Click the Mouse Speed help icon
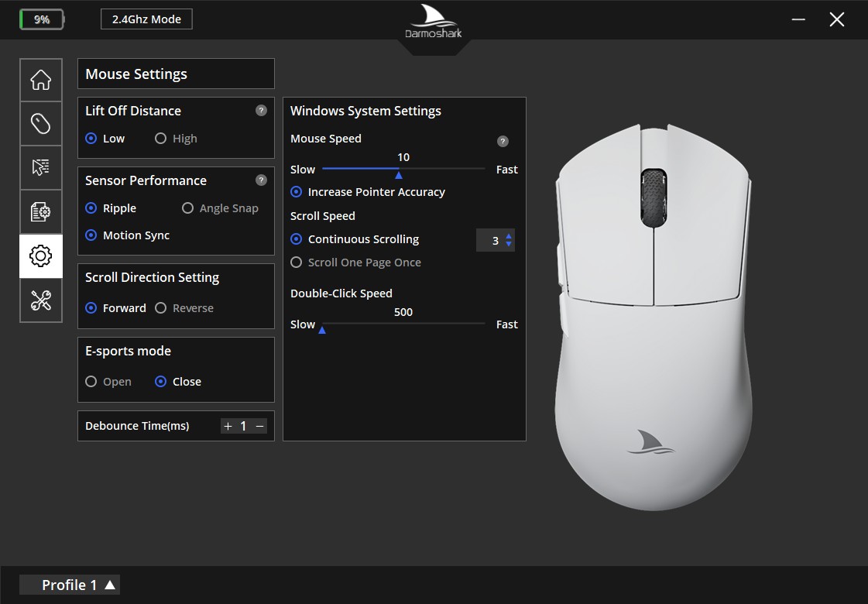The image size is (868, 604). (503, 141)
